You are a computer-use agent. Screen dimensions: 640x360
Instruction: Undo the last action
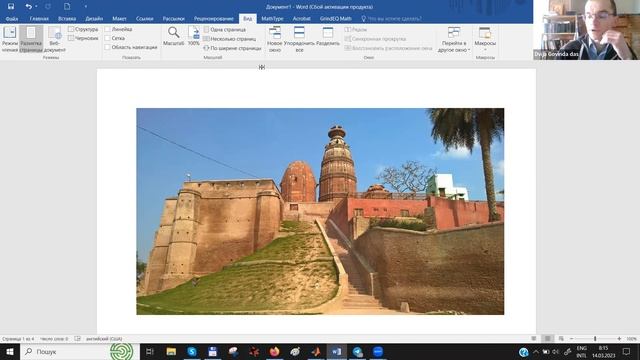click(28, 7)
